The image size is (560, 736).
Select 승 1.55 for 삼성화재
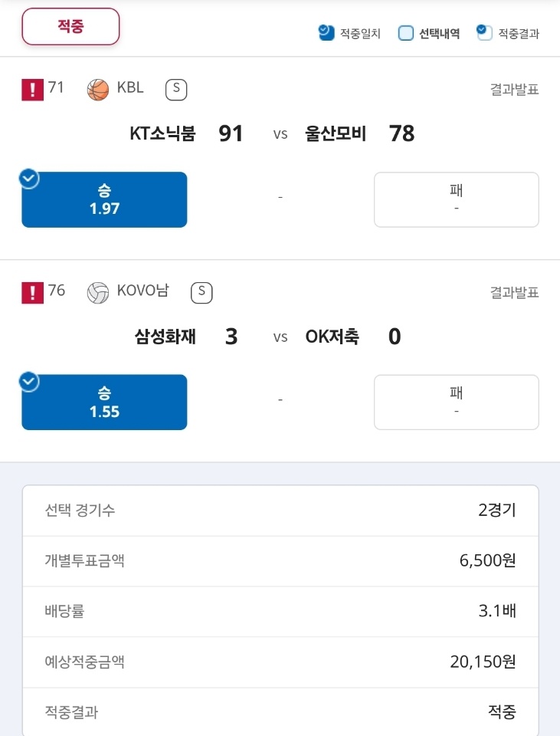click(x=104, y=402)
